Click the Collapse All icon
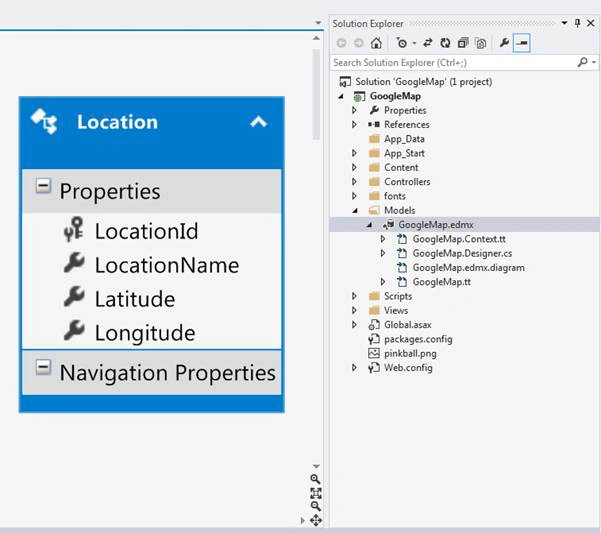The height and width of the screenshot is (533, 601). point(463,43)
